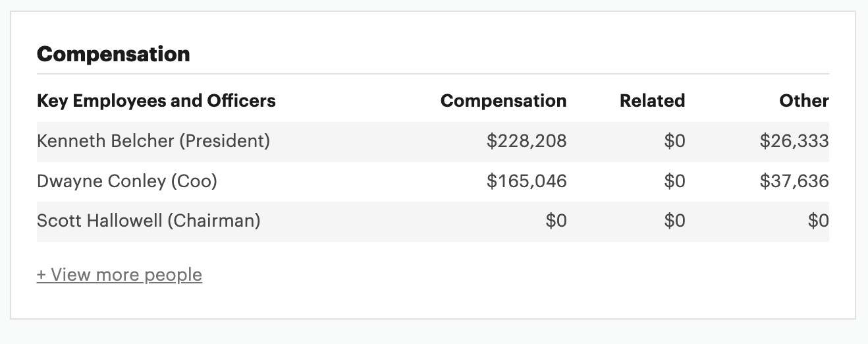Select Scott Hallowell (Chairman) name
The image size is (868, 344).
[149, 221]
